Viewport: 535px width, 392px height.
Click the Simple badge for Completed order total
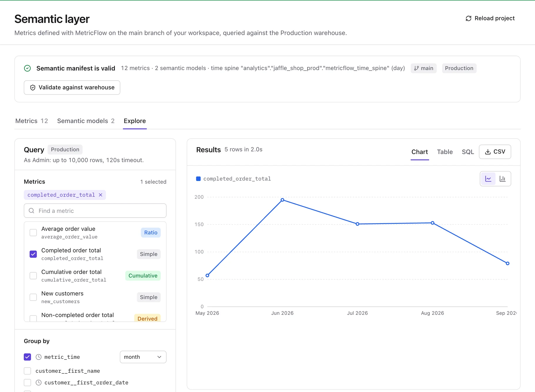(149, 254)
